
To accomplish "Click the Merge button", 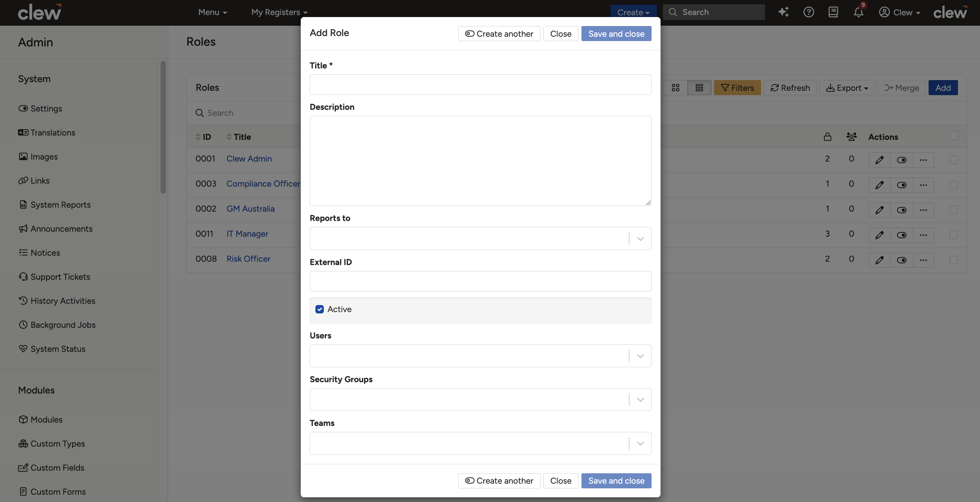I will 901,88.
